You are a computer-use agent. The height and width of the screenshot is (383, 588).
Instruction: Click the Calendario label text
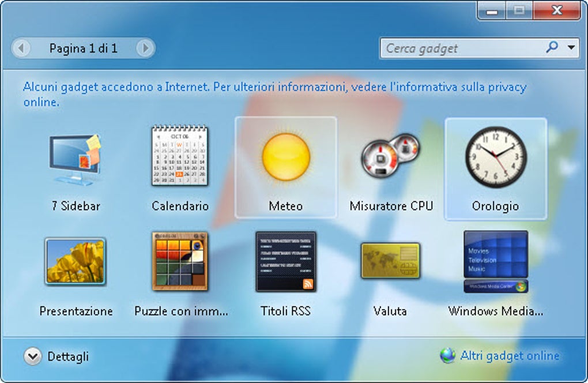(180, 206)
